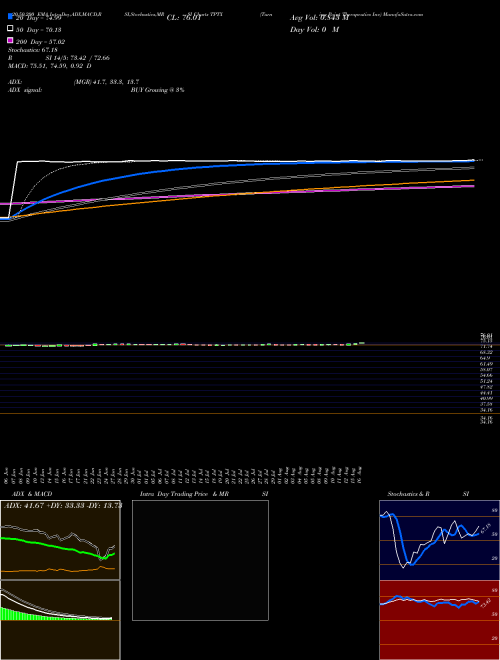This screenshot has height=660, width=500.
Task: Click the ADX (MGR) values line
Action: coord(74,82)
